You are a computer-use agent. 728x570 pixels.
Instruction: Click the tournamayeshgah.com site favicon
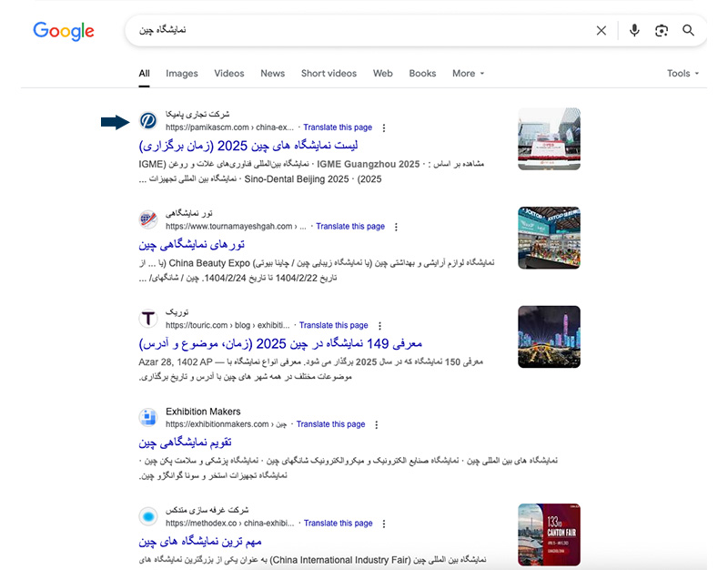tap(148, 219)
